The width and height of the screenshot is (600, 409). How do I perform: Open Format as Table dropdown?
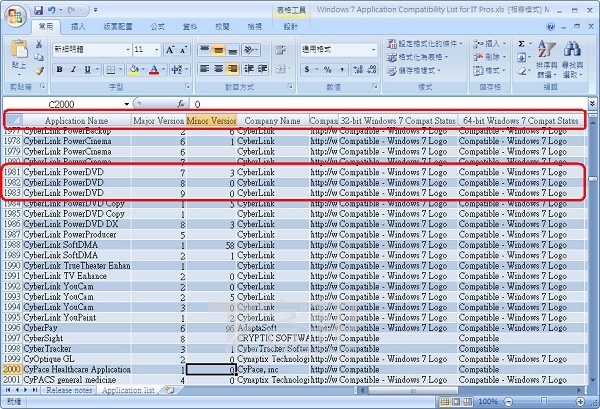pos(417,57)
